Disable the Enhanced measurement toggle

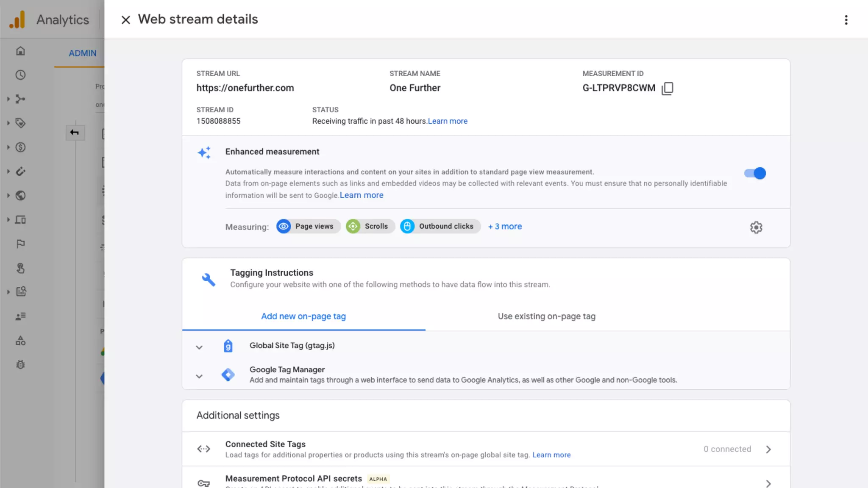click(x=755, y=173)
